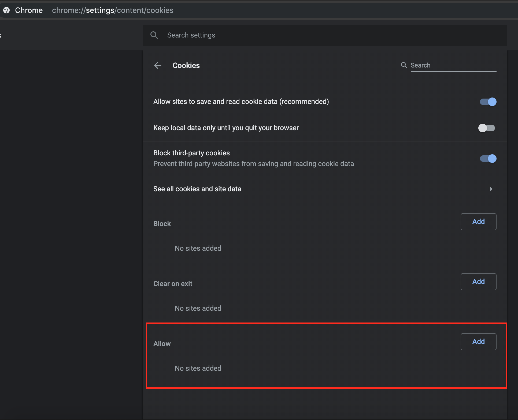
Task: Click the magnifier icon in Search settings
Action: [154, 35]
